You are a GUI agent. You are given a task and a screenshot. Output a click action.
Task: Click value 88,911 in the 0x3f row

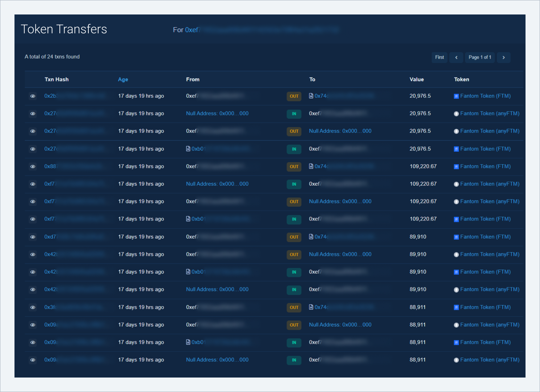(x=418, y=307)
